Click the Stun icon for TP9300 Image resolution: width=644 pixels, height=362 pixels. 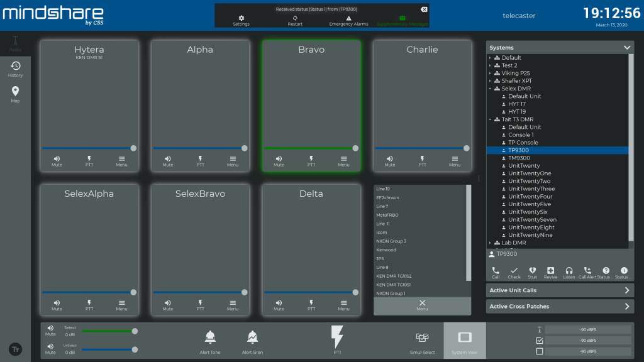point(532,270)
